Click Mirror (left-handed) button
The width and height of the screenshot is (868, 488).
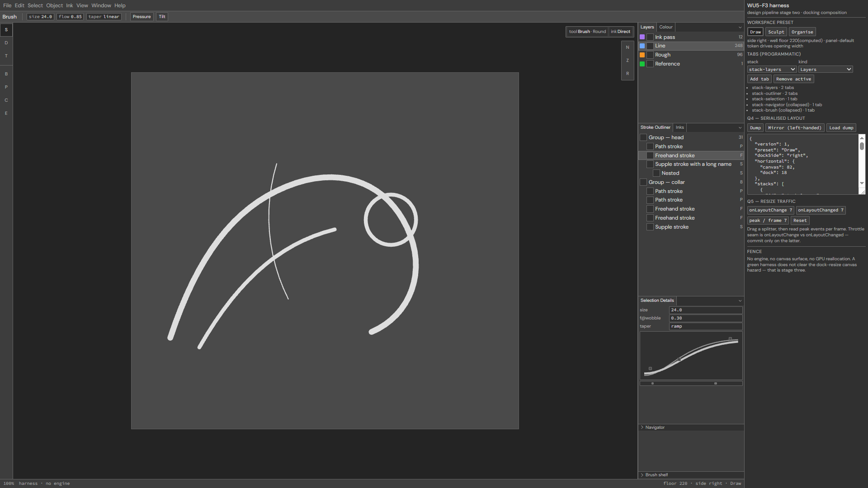795,128
